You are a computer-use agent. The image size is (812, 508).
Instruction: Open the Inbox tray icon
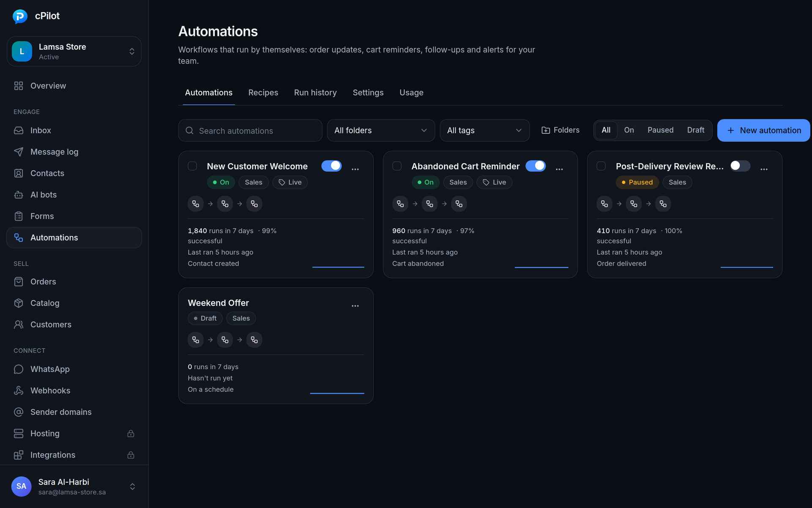point(19,130)
